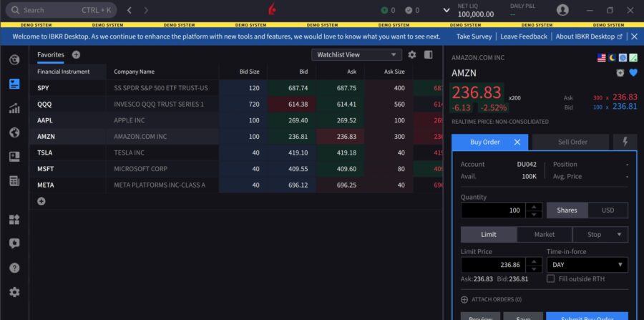Open watchlist settings gear
644x320 pixels.
pyautogui.click(x=412, y=54)
